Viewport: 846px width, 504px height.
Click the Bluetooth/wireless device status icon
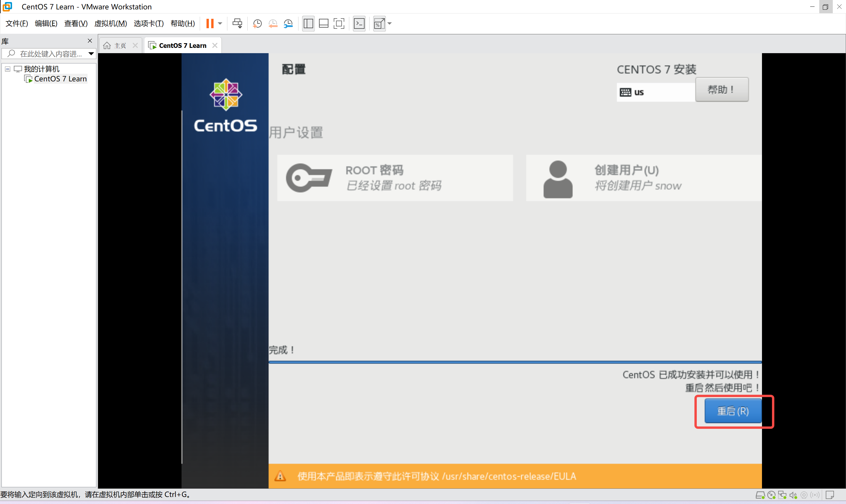(x=815, y=495)
